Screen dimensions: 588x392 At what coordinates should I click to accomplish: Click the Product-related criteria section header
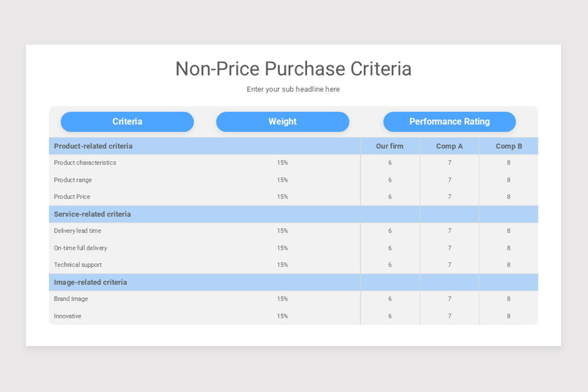pos(92,146)
